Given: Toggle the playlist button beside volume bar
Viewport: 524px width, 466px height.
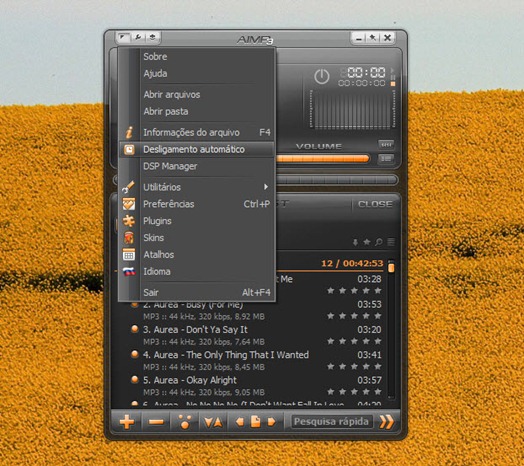Looking at the screenshot, I should pyautogui.click(x=386, y=158).
